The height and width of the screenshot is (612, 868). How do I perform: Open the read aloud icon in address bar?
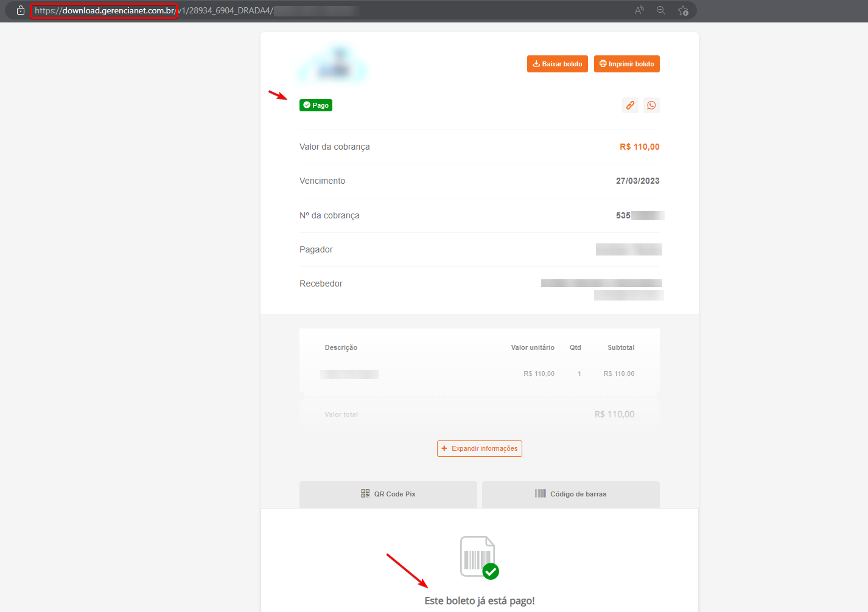coord(639,10)
